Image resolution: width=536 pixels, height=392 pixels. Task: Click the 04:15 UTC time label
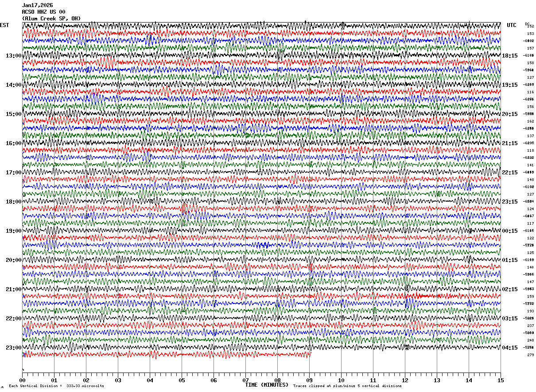click(x=510, y=348)
